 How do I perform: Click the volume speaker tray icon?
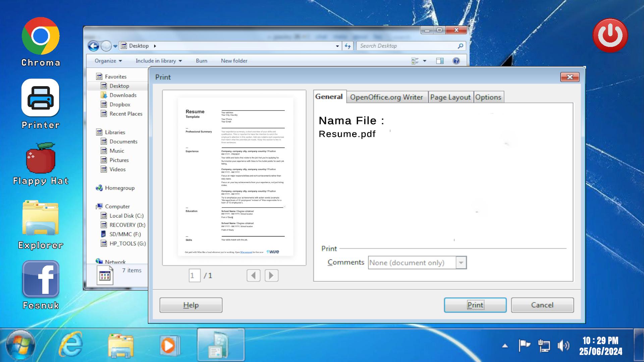563,346
